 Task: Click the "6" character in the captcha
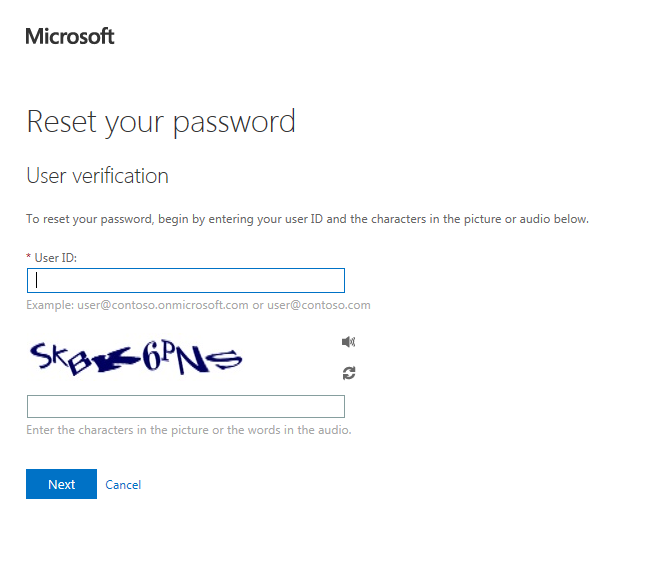pyautogui.click(x=151, y=356)
